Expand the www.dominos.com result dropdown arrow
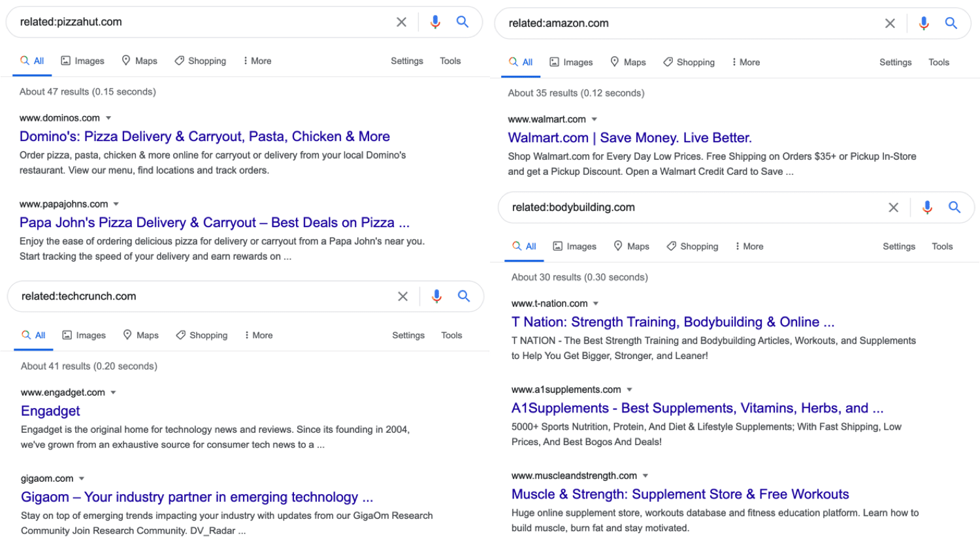 pos(108,118)
